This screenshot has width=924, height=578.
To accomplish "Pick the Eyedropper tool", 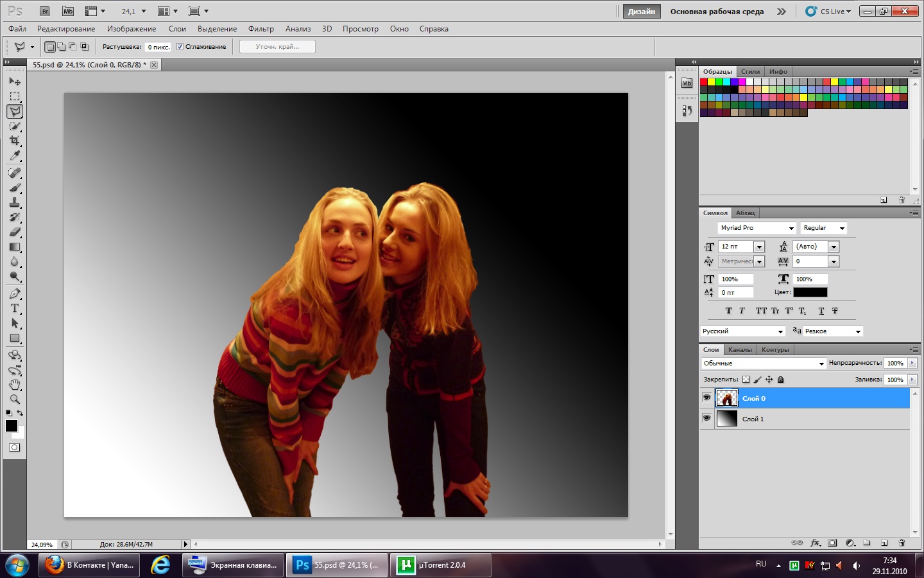I will click(15, 156).
